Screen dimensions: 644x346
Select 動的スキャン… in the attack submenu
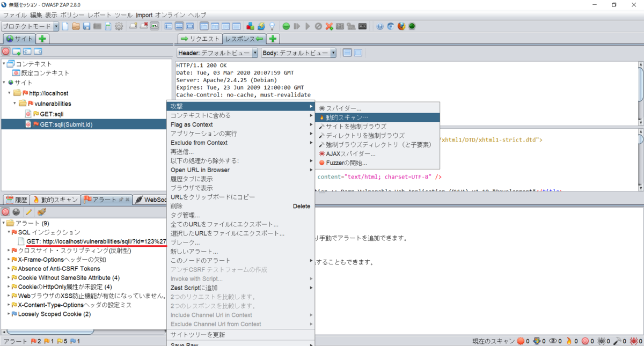tap(377, 117)
